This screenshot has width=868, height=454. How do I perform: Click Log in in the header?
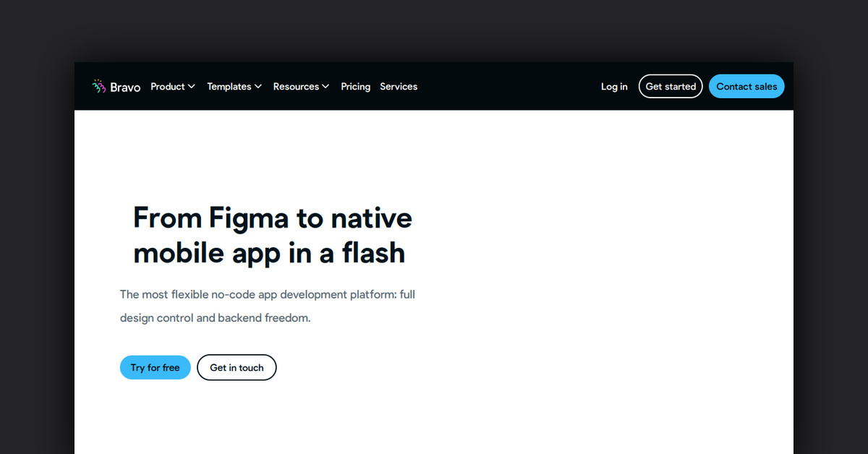(614, 87)
